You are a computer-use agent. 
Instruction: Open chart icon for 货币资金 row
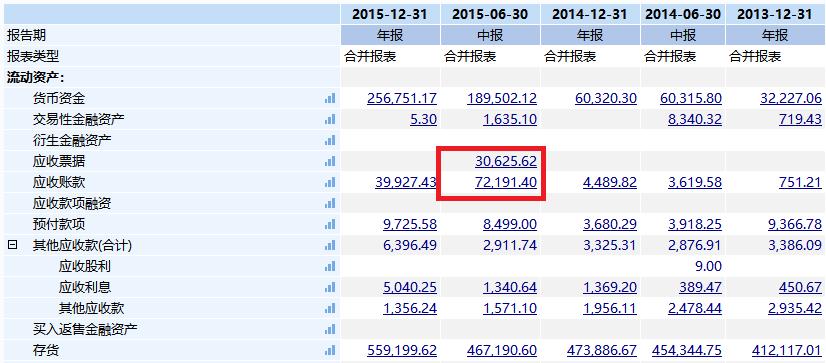point(330,99)
